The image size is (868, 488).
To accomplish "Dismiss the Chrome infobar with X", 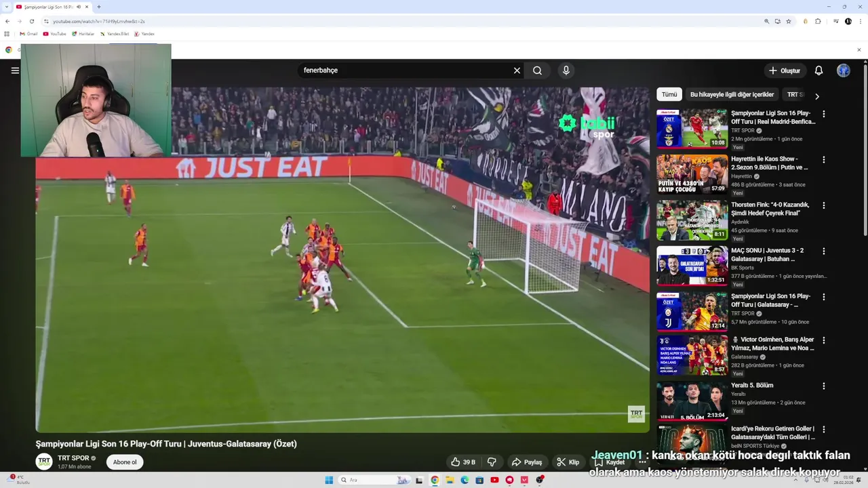I will [x=859, y=49].
